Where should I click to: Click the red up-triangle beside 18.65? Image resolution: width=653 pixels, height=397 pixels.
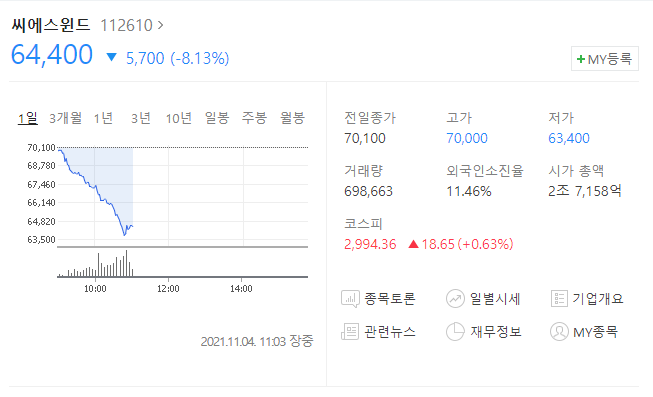coord(414,244)
